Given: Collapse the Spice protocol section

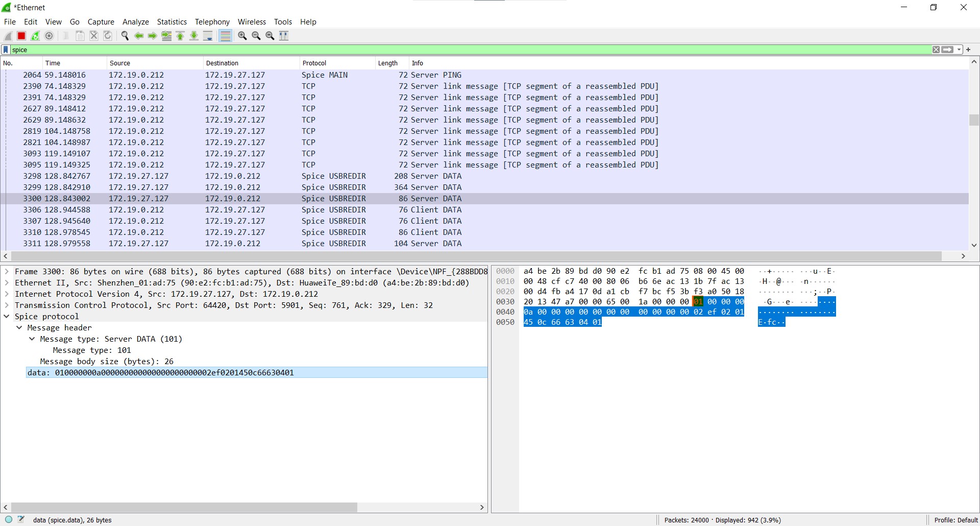Looking at the screenshot, I should [x=7, y=317].
